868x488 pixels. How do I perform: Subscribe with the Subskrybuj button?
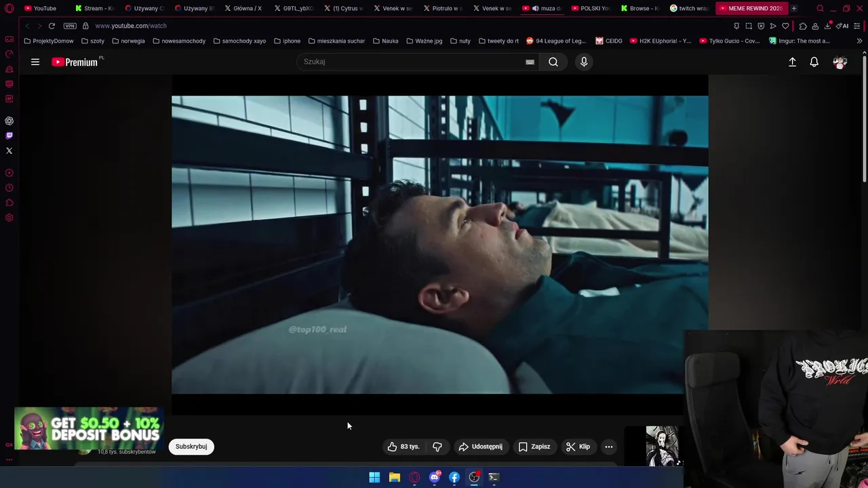pyautogui.click(x=191, y=447)
